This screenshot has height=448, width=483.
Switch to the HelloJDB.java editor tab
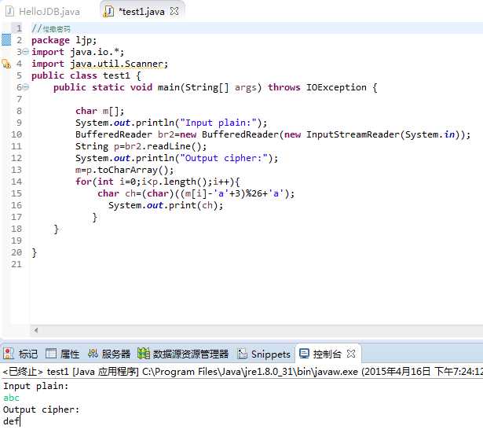click(43, 12)
